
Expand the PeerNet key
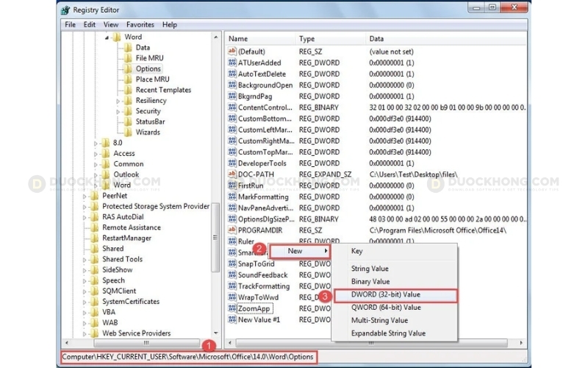(x=85, y=196)
